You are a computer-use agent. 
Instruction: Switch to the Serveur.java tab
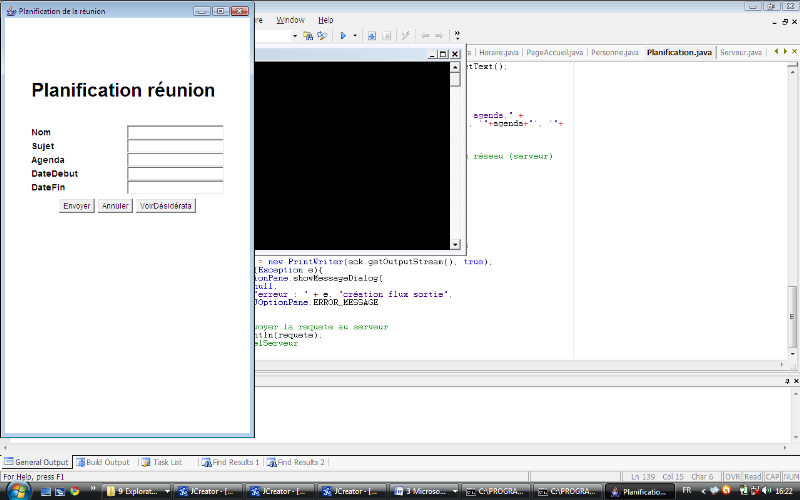(740, 52)
